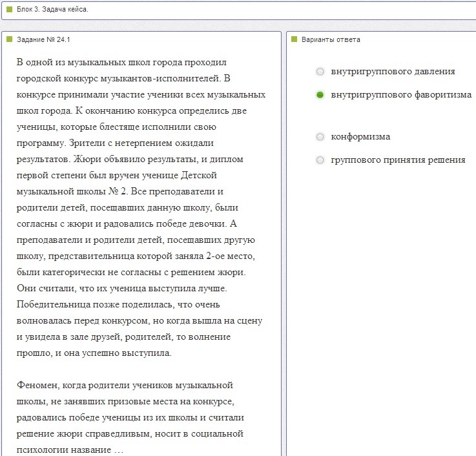The height and width of the screenshot is (456, 476).
Task: Click the answer label 'внутригруппового фаворитизма'
Action: point(401,95)
